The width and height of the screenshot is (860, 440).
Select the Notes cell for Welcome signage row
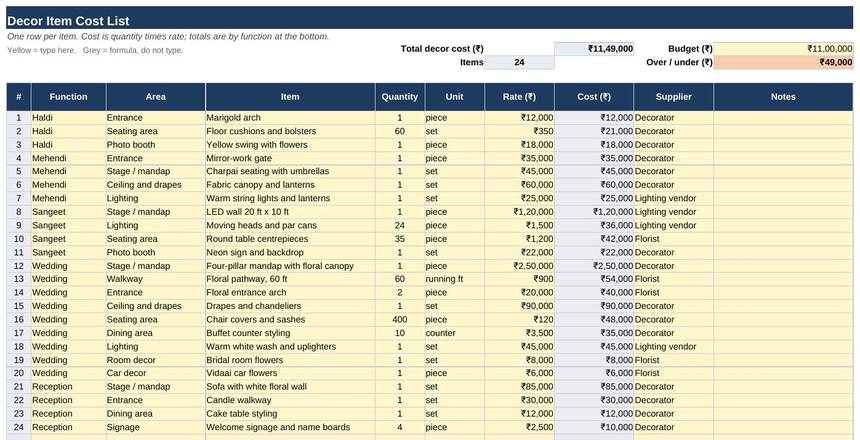click(x=783, y=427)
